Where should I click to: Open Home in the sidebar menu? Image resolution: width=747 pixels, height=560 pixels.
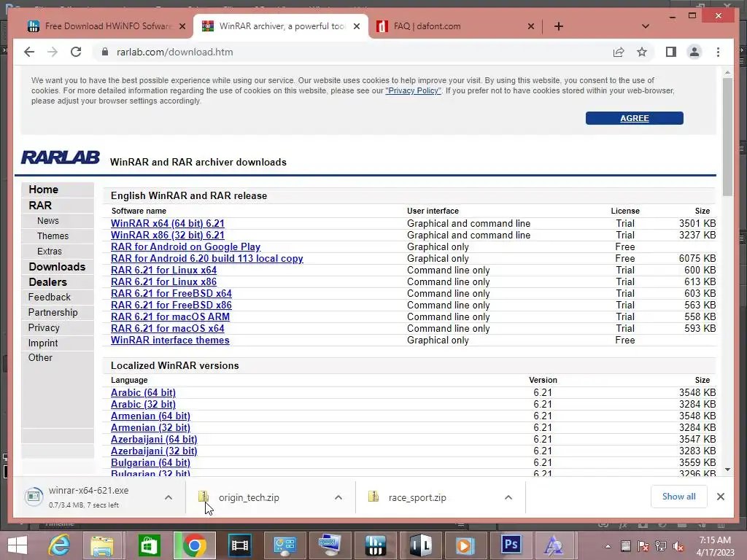(43, 190)
